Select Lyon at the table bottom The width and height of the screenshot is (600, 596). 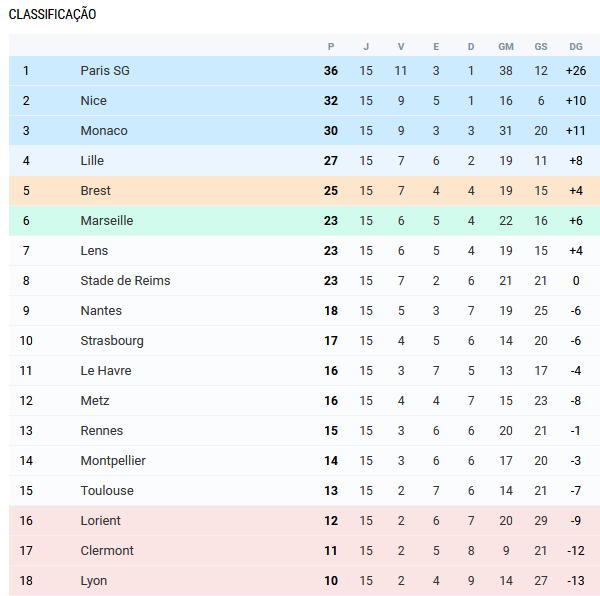click(x=94, y=581)
